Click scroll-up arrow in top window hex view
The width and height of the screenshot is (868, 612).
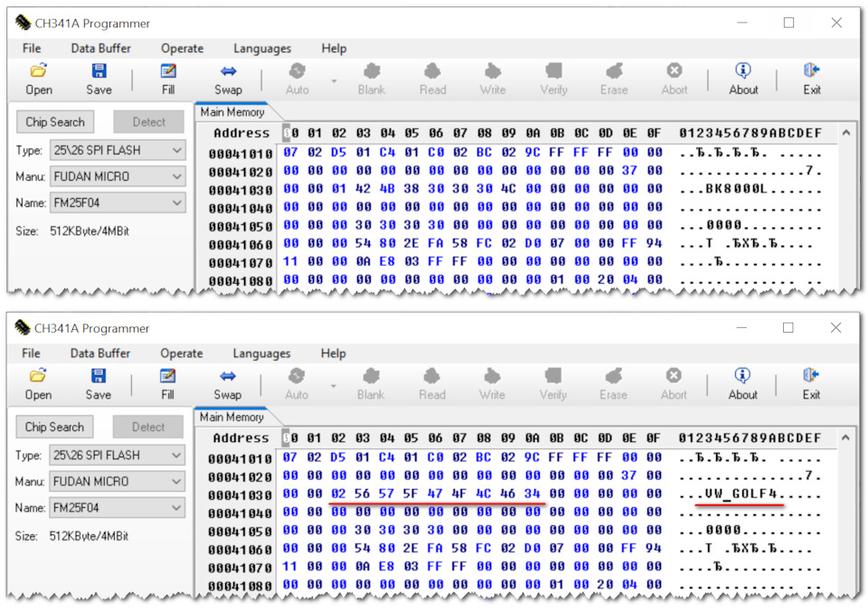(x=846, y=133)
